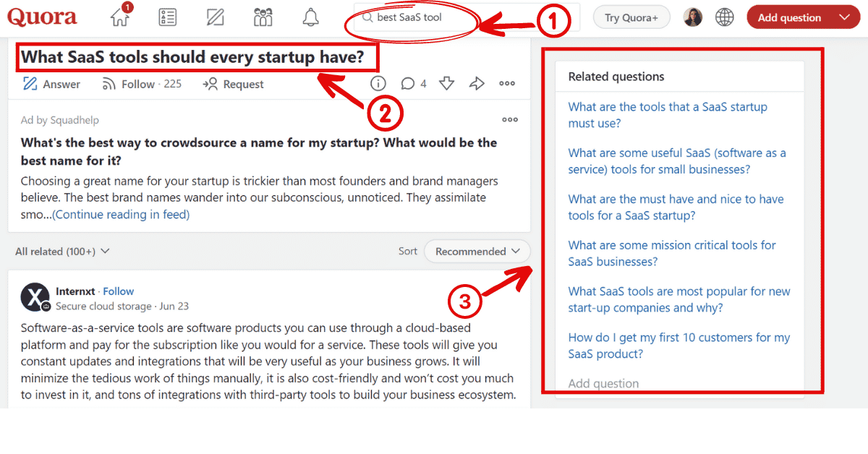Open 'must have and nice to have tools' question

click(676, 207)
